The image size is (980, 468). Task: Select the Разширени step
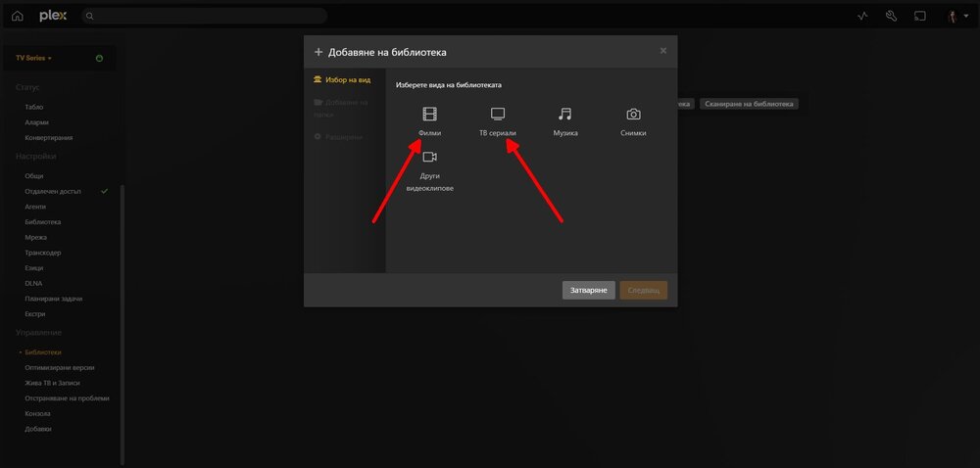coord(338,137)
